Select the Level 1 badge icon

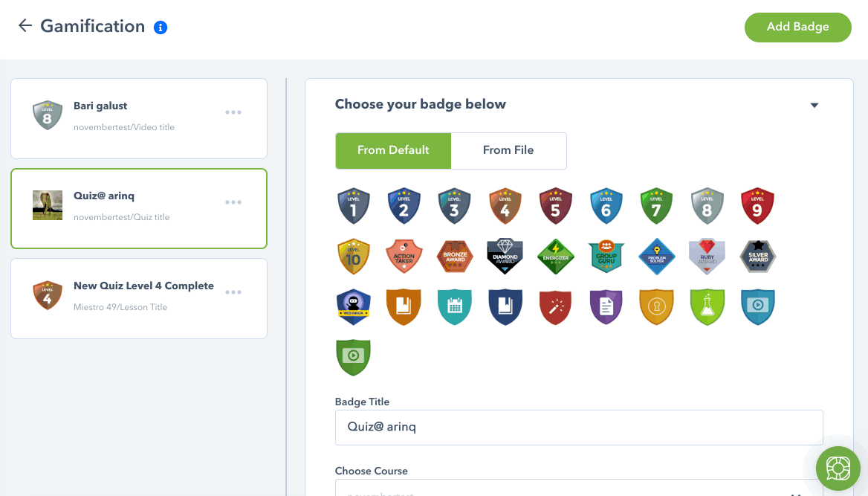coord(353,205)
